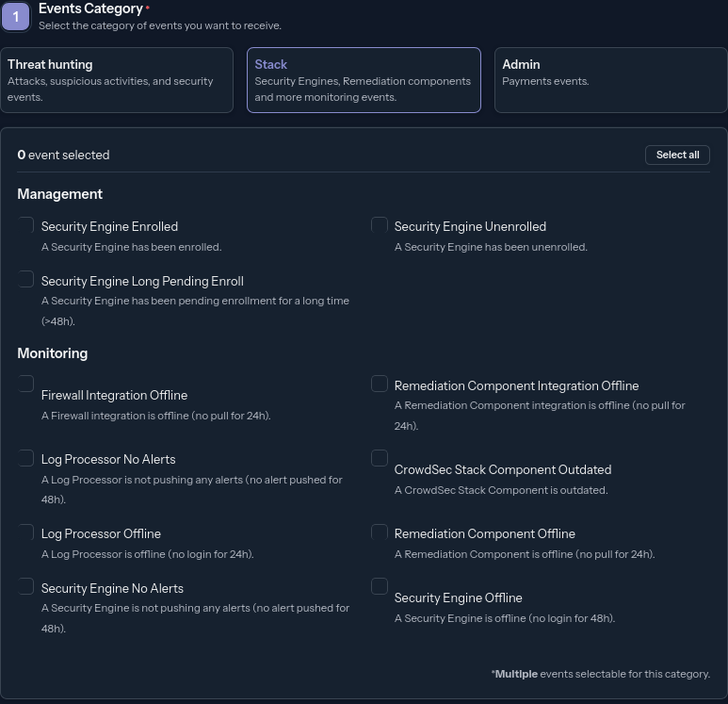Open the Admin payments events category
Screen dimensions: 728x704
point(610,80)
